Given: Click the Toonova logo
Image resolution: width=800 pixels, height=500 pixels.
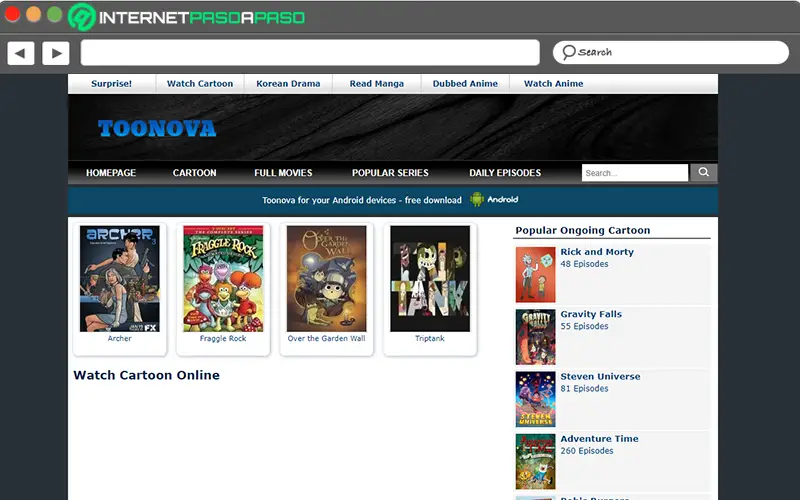Looking at the screenshot, I should tap(157, 128).
